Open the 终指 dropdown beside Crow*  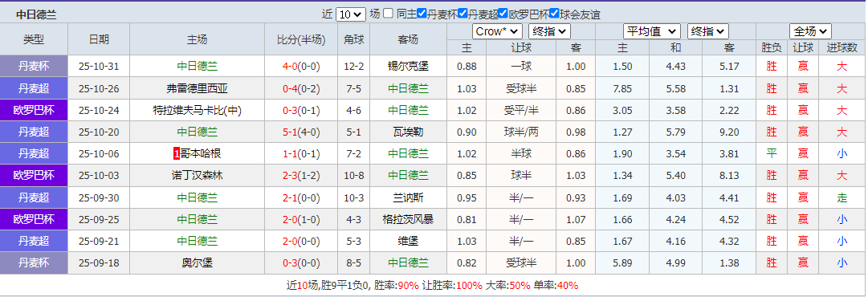tap(549, 31)
